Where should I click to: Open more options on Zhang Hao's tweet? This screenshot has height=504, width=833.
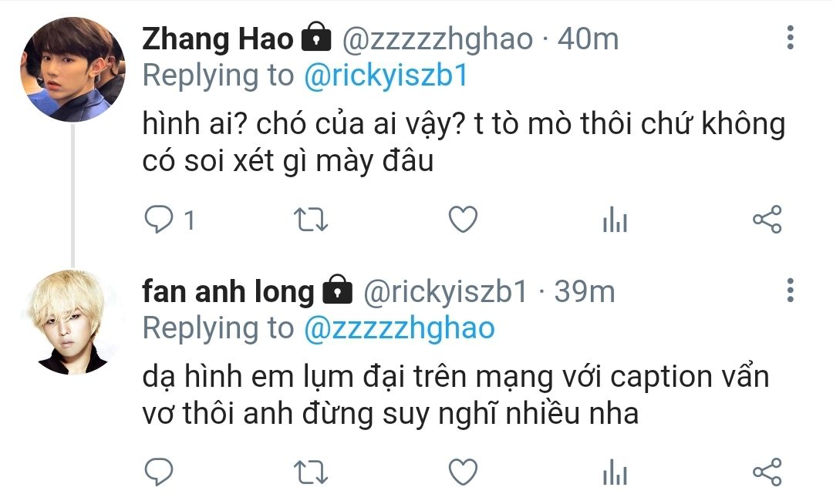791,38
